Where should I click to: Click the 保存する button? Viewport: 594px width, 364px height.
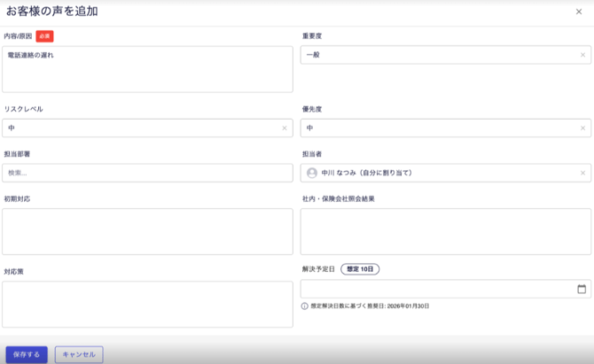27,354
